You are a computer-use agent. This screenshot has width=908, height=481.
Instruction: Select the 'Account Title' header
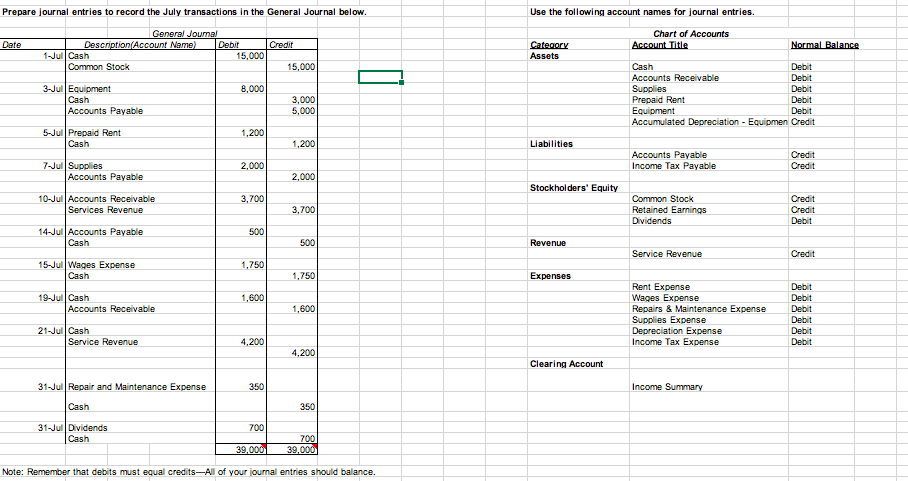(660, 45)
